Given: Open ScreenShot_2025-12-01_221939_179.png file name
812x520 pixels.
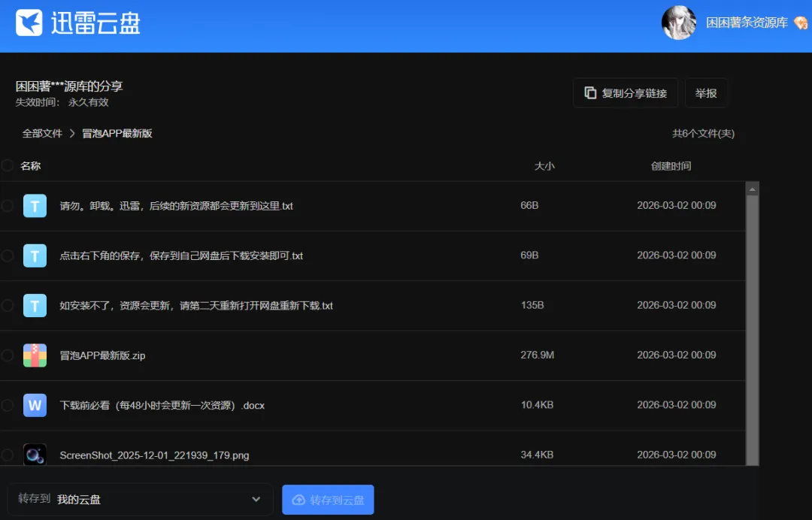Looking at the screenshot, I should (x=154, y=455).
